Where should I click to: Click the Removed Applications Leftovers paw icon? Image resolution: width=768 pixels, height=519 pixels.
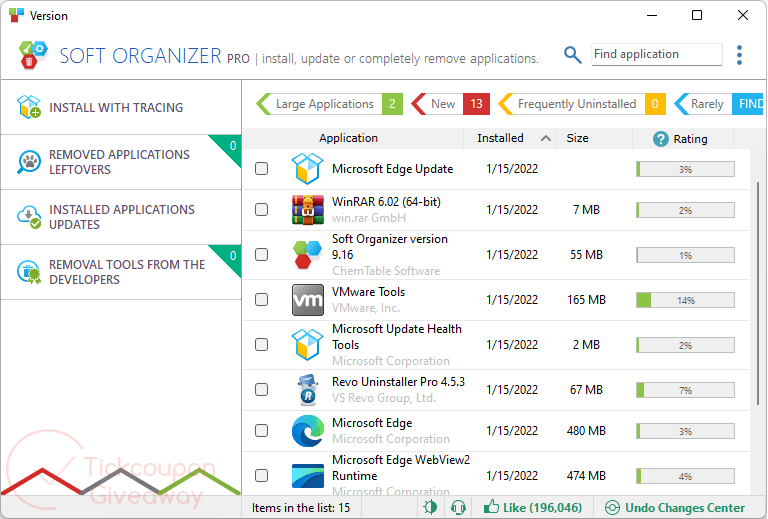(x=29, y=162)
